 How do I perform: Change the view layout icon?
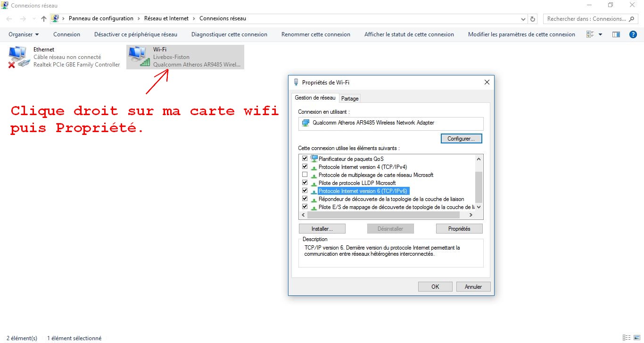coord(590,34)
